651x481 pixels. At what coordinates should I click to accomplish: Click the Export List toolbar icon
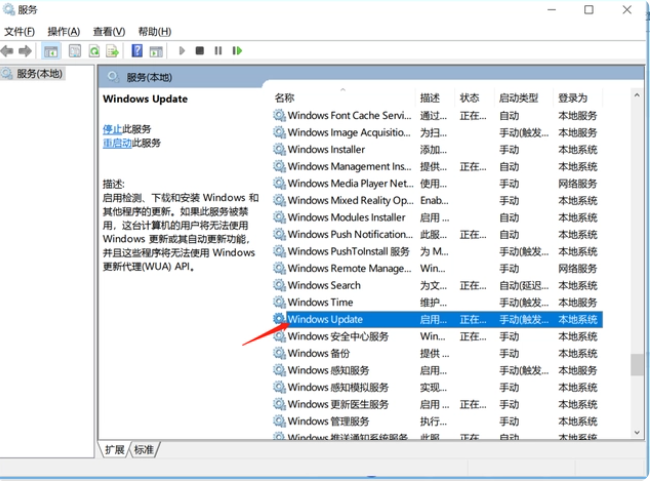click(x=113, y=51)
